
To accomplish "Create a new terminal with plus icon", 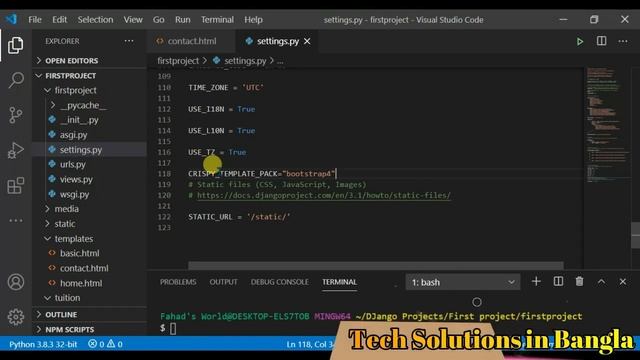I will pos(536,282).
